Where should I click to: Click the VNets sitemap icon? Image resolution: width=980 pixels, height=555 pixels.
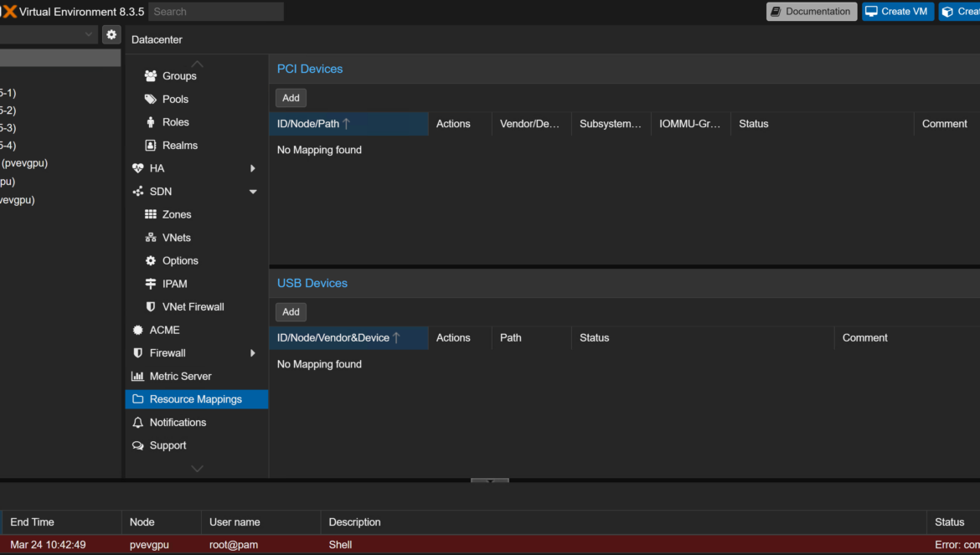point(151,238)
